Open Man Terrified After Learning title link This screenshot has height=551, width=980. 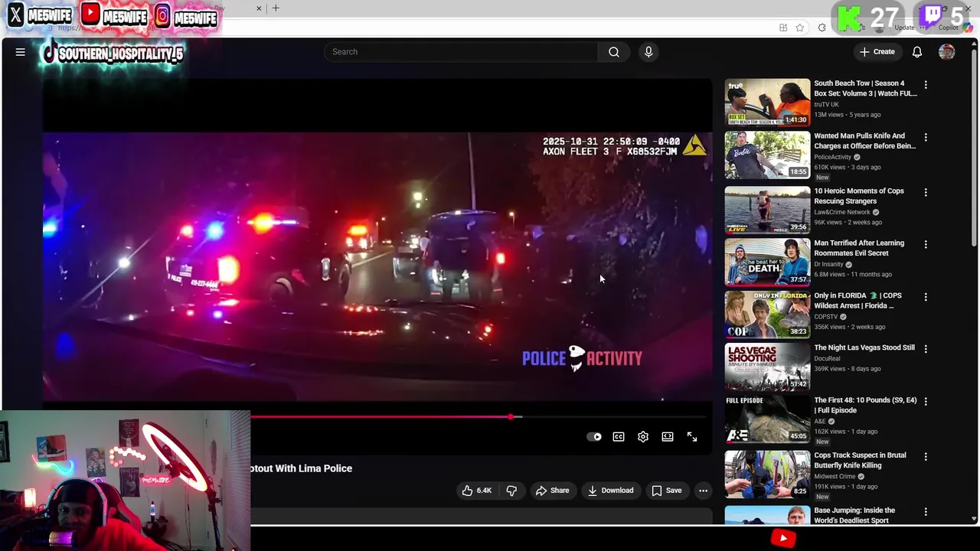tap(859, 248)
